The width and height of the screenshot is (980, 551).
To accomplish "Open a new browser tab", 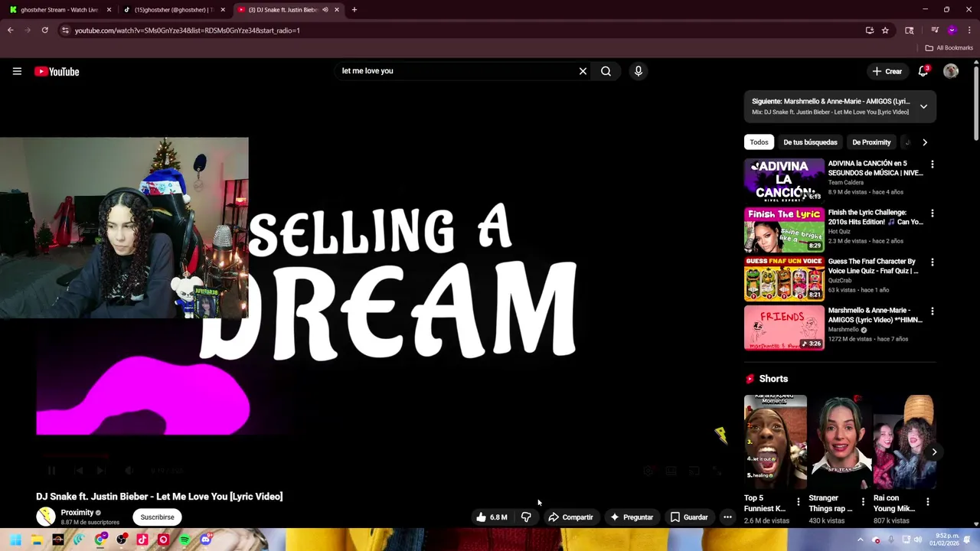I will tap(354, 10).
